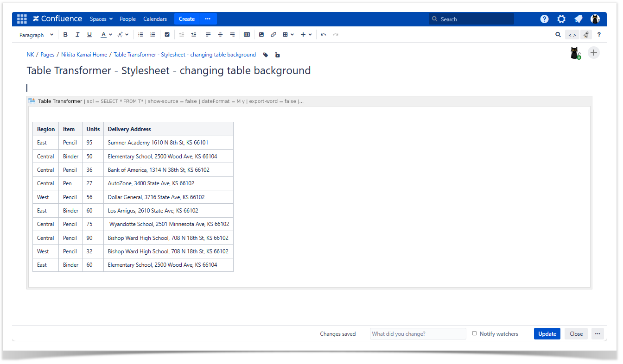This screenshot has height=364, width=623.
Task: Open the app switcher grid icon
Action: (x=22, y=19)
